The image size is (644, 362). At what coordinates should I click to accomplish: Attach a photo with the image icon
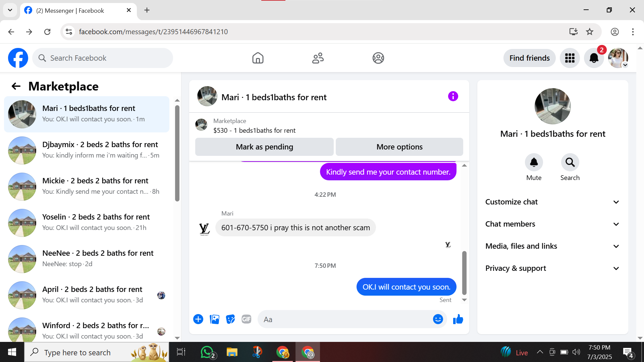click(214, 319)
